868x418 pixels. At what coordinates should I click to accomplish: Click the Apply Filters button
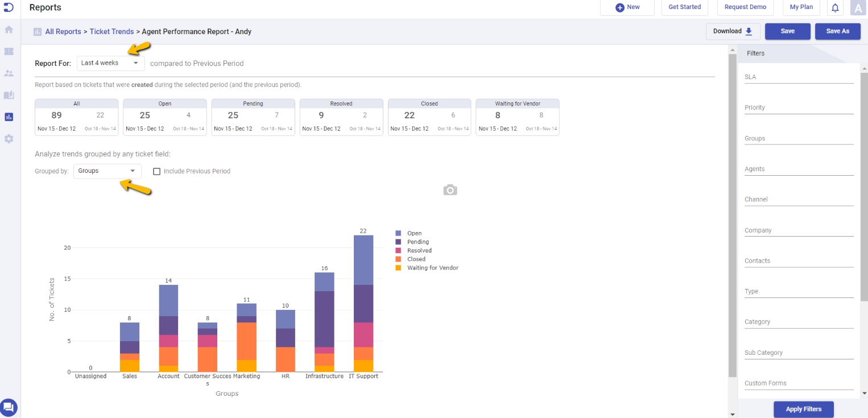tap(804, 409)
